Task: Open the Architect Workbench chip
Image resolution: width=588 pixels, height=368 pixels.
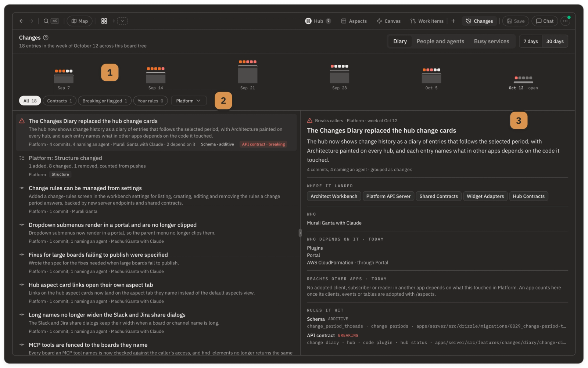Action: point(334,196)
